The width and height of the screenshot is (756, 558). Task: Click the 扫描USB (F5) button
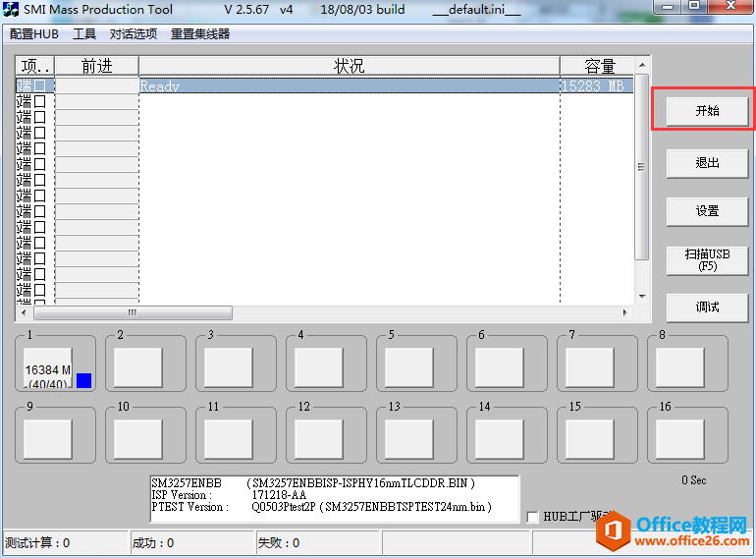click(x=707, y=260)
